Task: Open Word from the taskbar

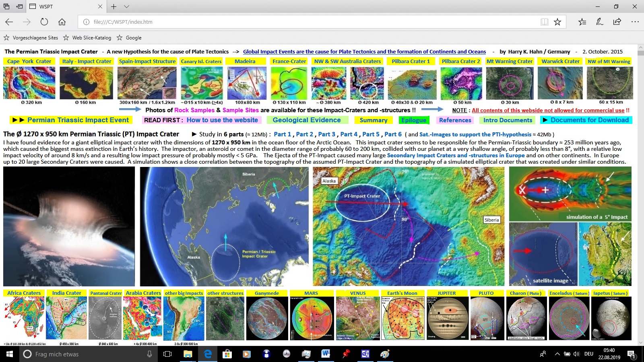Action: click(326, 354)
